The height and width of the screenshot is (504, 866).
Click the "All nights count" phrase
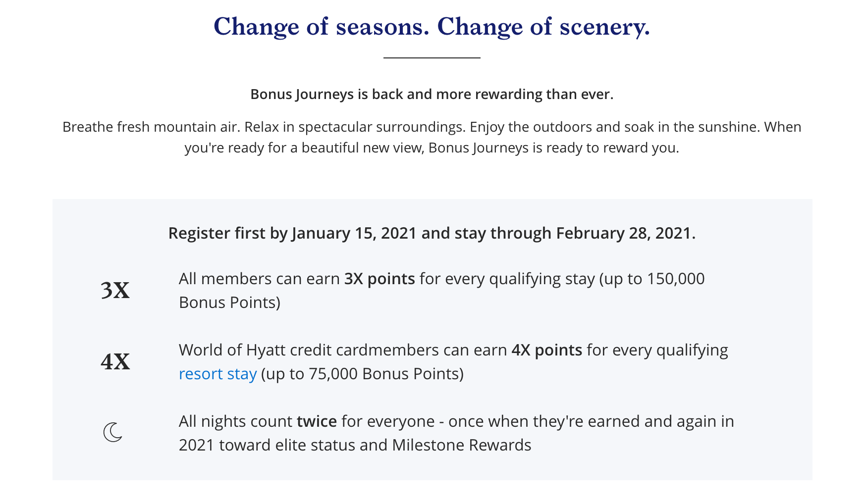235,421
